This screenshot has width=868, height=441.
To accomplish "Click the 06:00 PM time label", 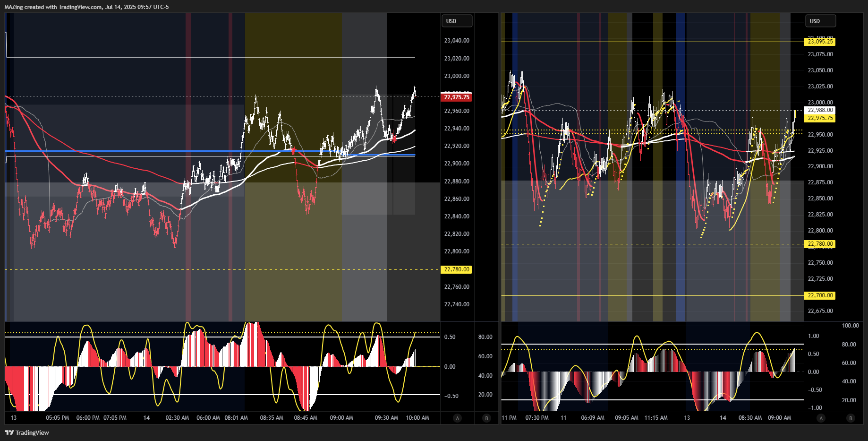I will tap(88, 418).
